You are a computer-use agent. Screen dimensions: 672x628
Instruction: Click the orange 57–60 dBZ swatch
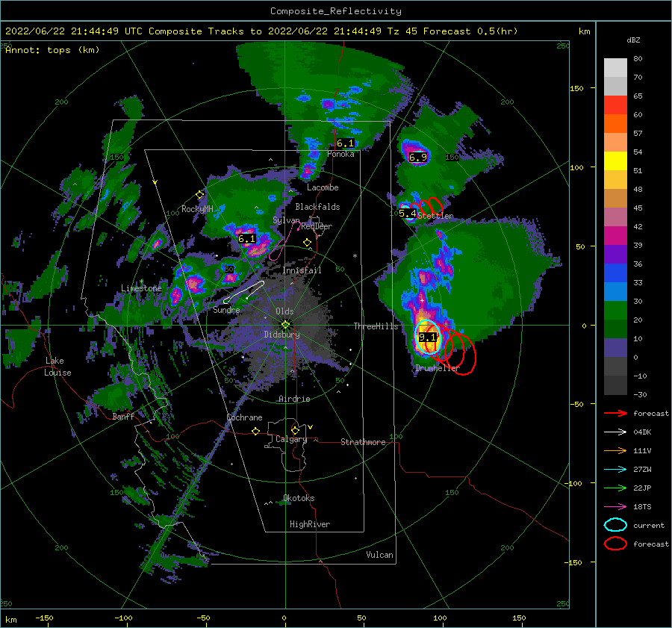pos(615,124)
